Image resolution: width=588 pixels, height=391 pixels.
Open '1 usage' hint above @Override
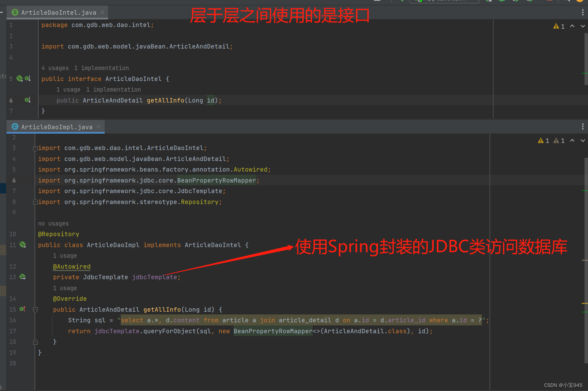[65, 288]
